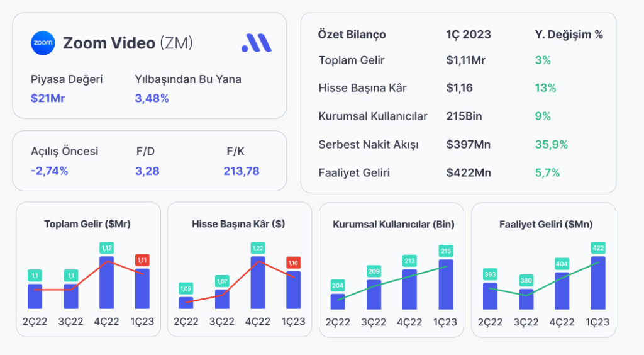Screen dimensions: 644x355
Task: Click the purple brand logo beside ZM
Action: pyautogui.click(x=257, y=43)
